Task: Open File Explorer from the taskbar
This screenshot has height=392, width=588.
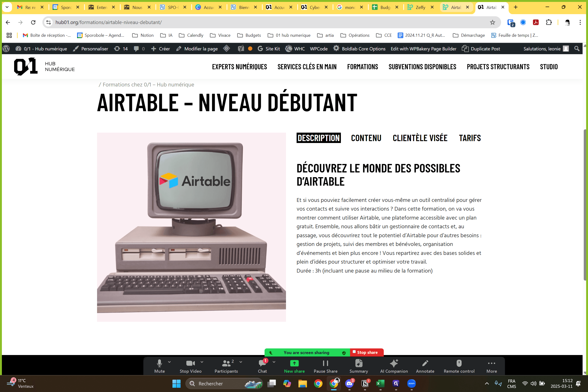Action: coord(302,384)
